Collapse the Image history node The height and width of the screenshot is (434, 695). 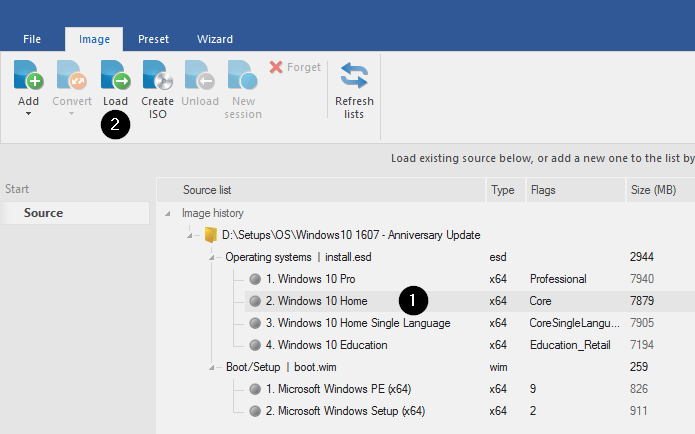coord(168,214)
